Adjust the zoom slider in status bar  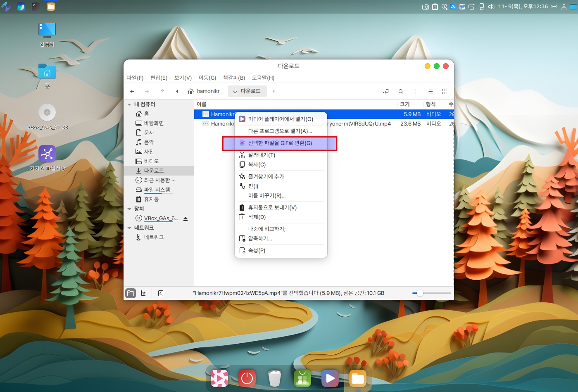420,293
